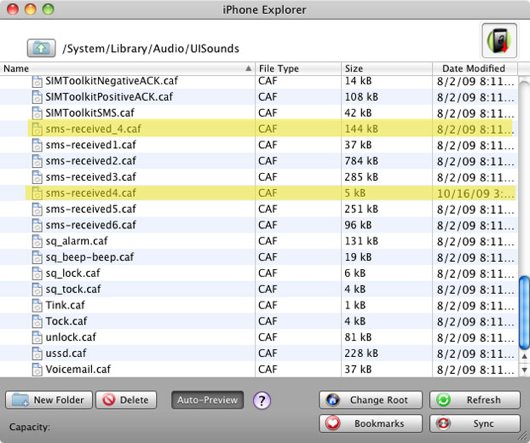This screenshot has height=443, width=530.
Task: Select the Tock.caf file name
Action: pyautogui.click(x=66, y=321)
